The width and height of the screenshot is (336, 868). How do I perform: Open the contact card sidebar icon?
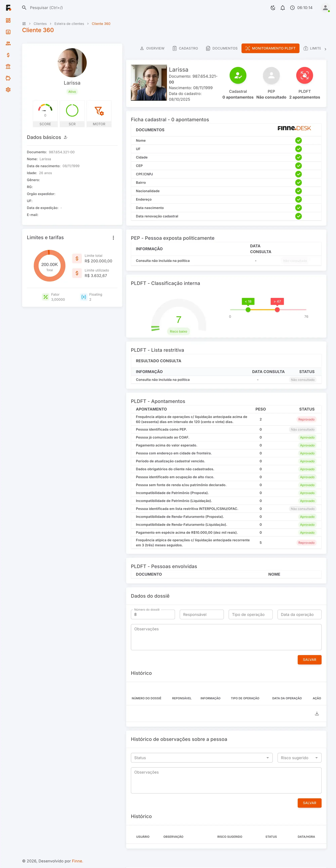8,32
